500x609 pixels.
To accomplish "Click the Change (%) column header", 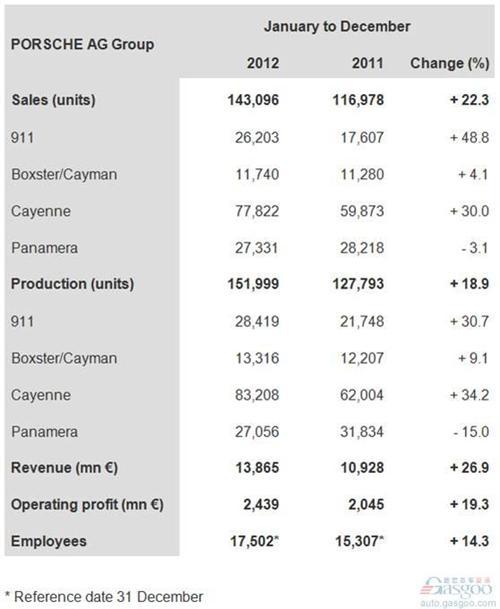I will 449,63.
